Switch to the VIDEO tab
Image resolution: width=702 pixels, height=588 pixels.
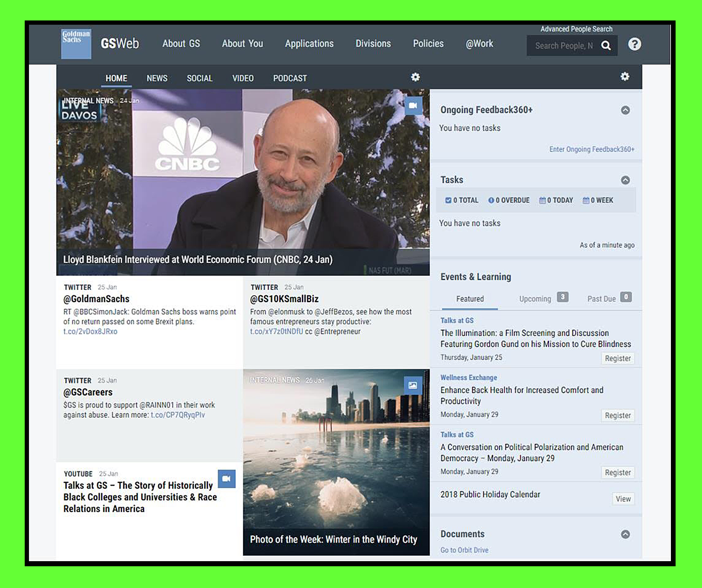pyautogui.click(x=243, y=78)
